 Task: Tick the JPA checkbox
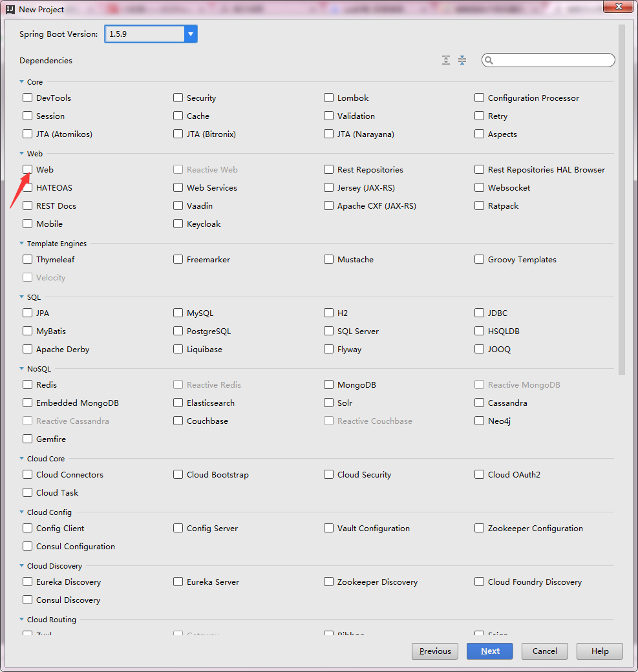click(27, 313)
